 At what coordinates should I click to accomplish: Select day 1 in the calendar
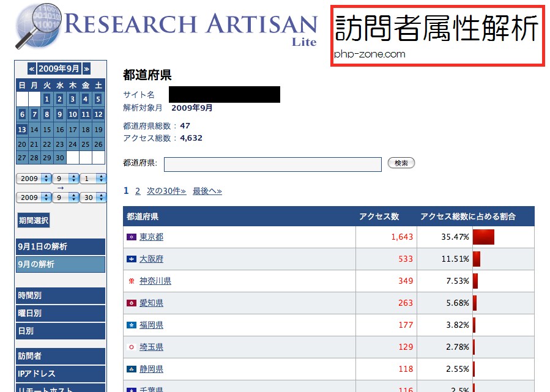[46, 99]
